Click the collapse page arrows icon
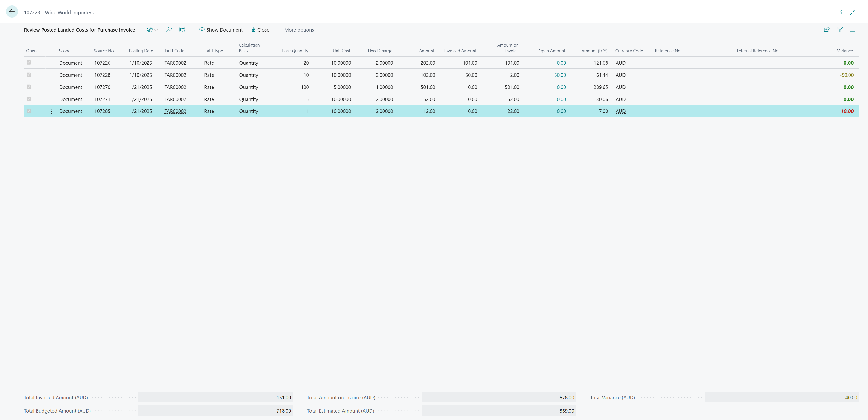Viewport: 868px width, 420px height. pyautogui.click(x=853, y=12)
